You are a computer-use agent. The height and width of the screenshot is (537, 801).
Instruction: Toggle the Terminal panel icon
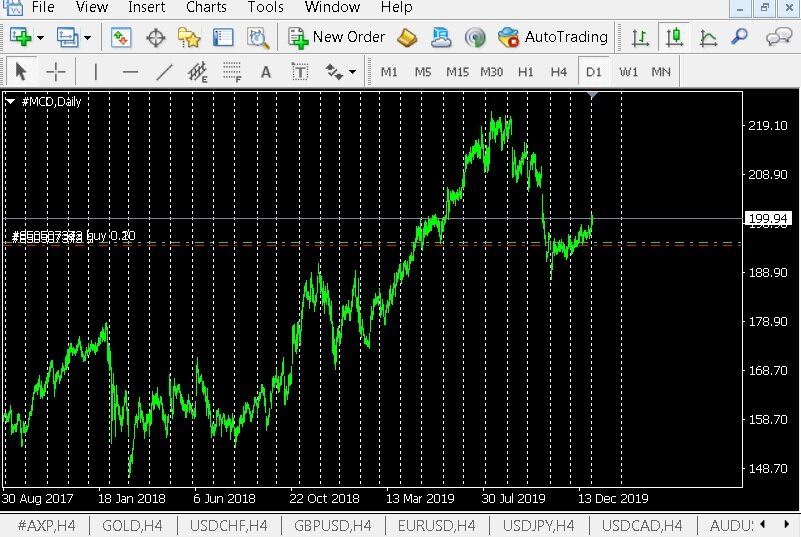pos(223,38)
